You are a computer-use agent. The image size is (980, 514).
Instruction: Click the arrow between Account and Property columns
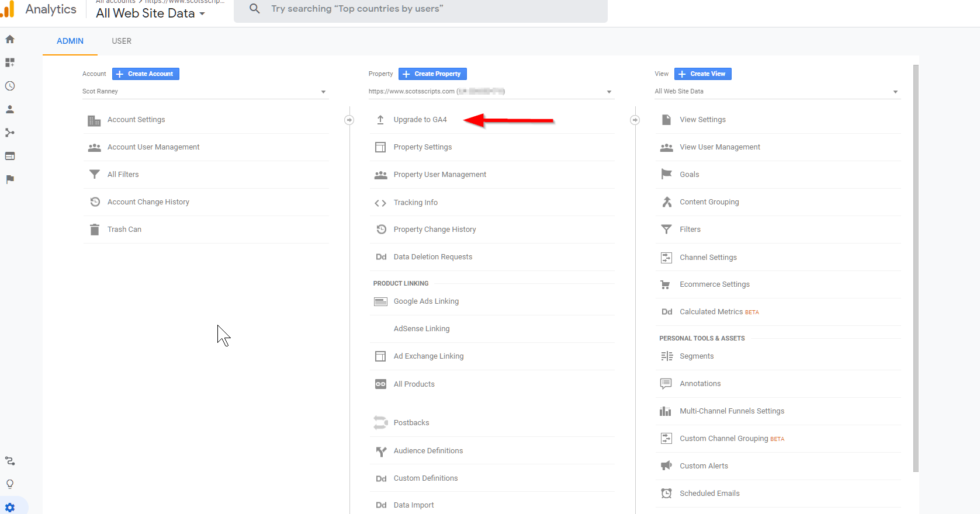tap(349, 120)
